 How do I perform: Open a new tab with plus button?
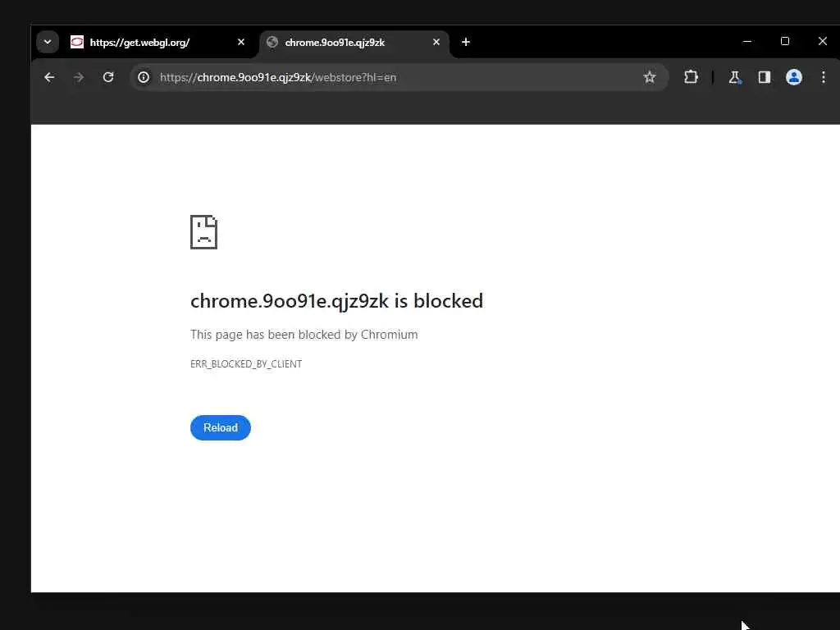tap(466, 42)
